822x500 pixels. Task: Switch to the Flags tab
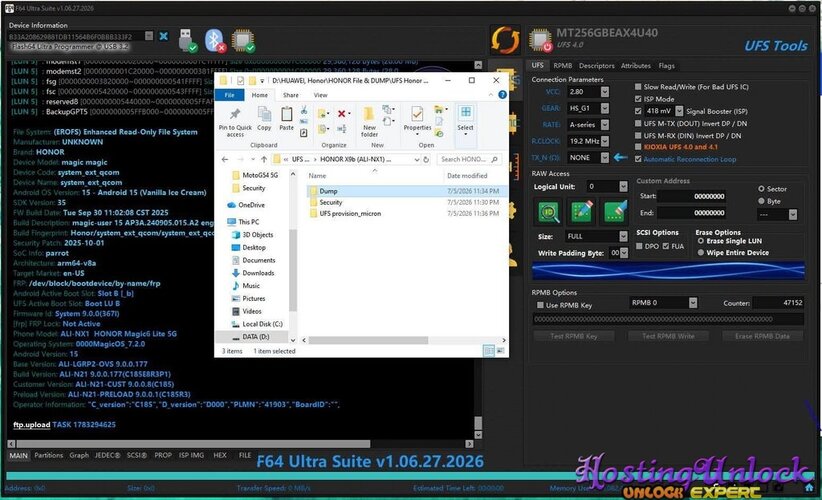666,66
